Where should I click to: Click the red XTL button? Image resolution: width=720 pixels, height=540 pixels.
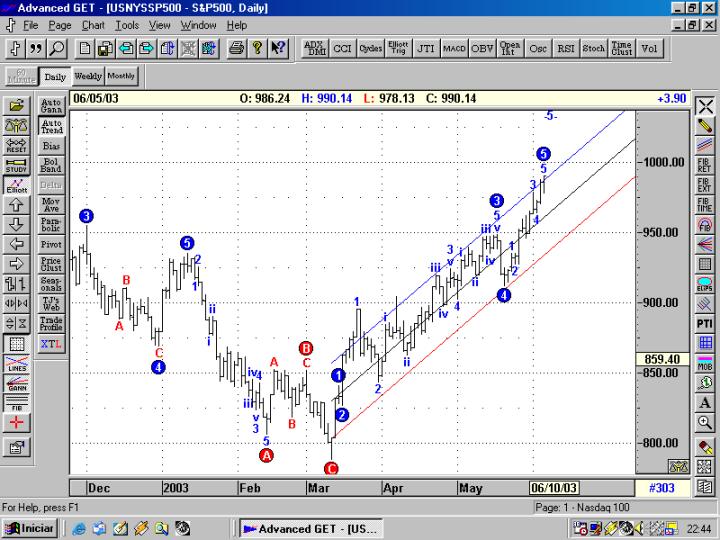coord(51,343)
